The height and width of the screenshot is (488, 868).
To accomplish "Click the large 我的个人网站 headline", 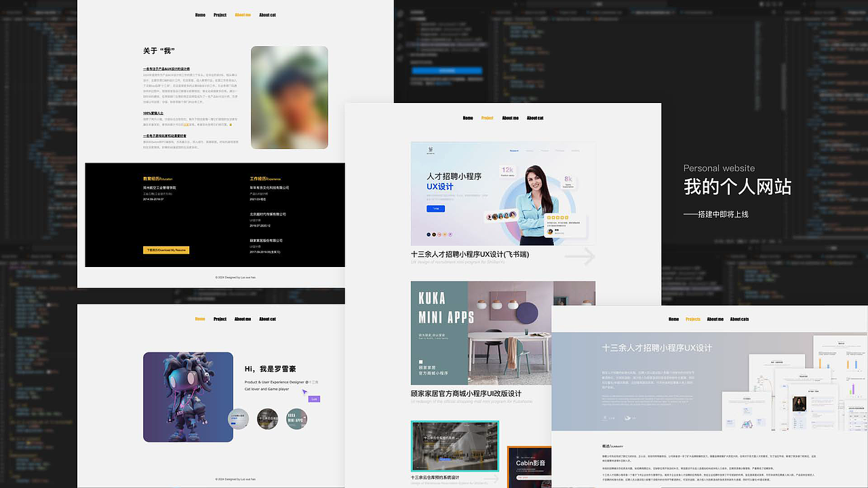I will click(738, 187).
